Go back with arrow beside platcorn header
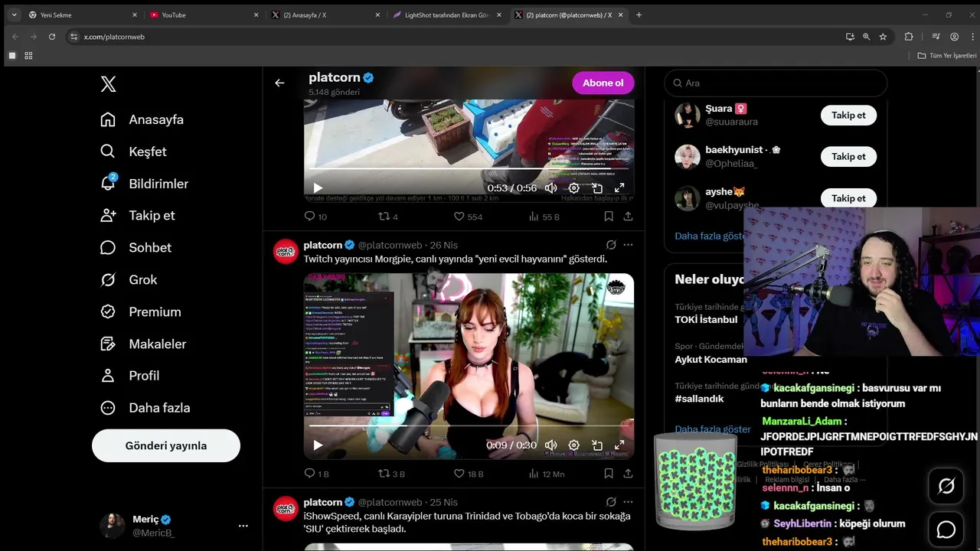This screenshot has height=551, width=980. tap(279, 83)
